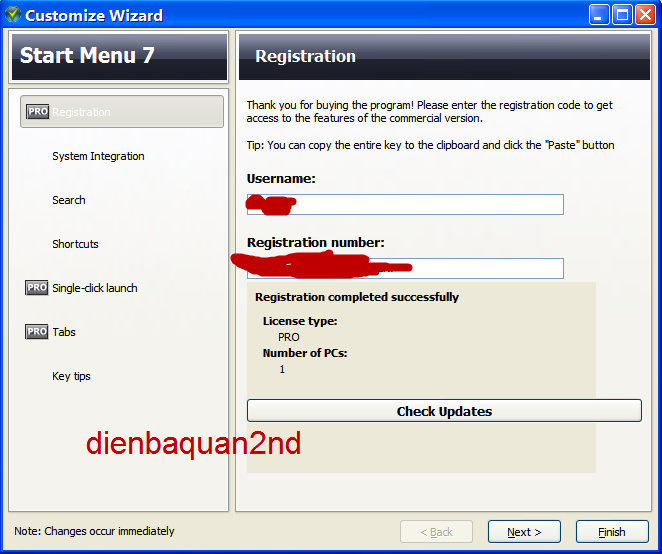Image resolution: width=662 pixels, height=554 pixels.
Task: Focus the Username input field
Action: (405, 204)
